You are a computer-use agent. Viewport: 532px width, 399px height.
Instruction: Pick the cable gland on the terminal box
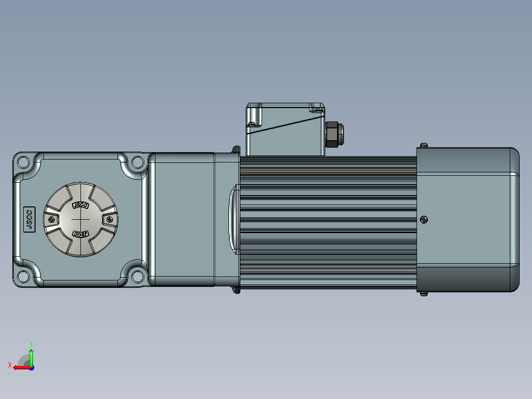(x=335, y=134)
